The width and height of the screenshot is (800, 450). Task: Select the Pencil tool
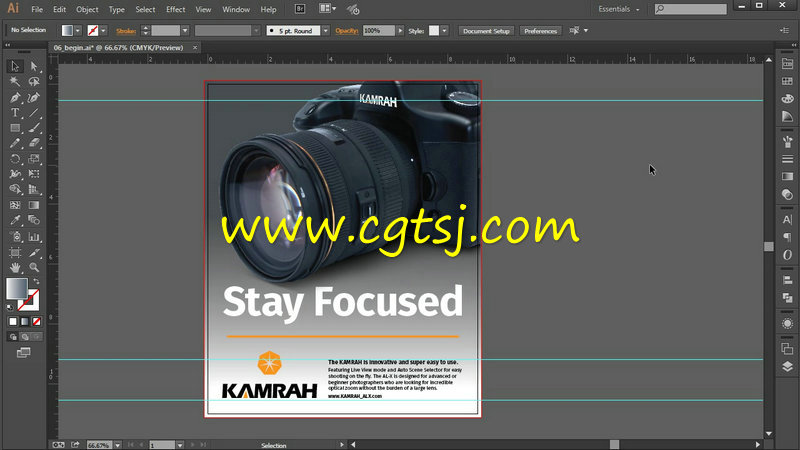click(x=15, y=143)
